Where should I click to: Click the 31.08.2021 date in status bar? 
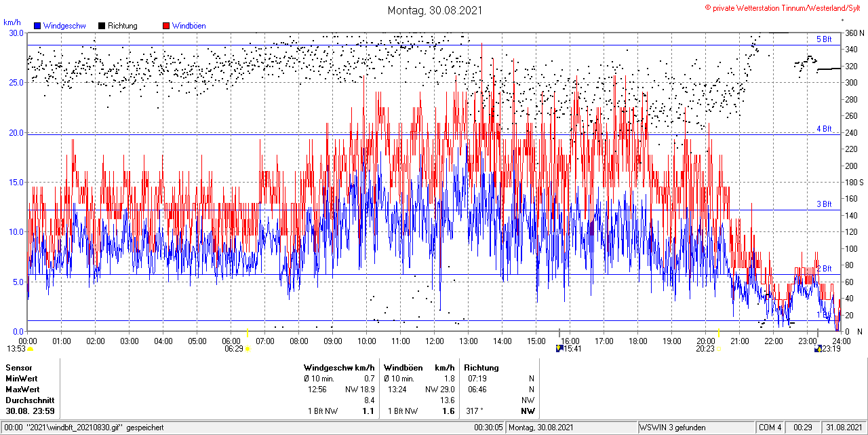point(844,428)
